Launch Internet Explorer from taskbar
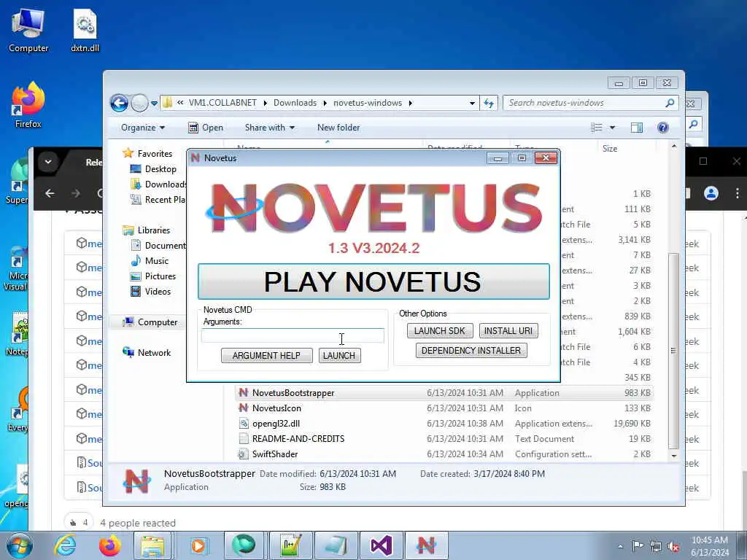This screenshot has width=747, height=560. 65,545
